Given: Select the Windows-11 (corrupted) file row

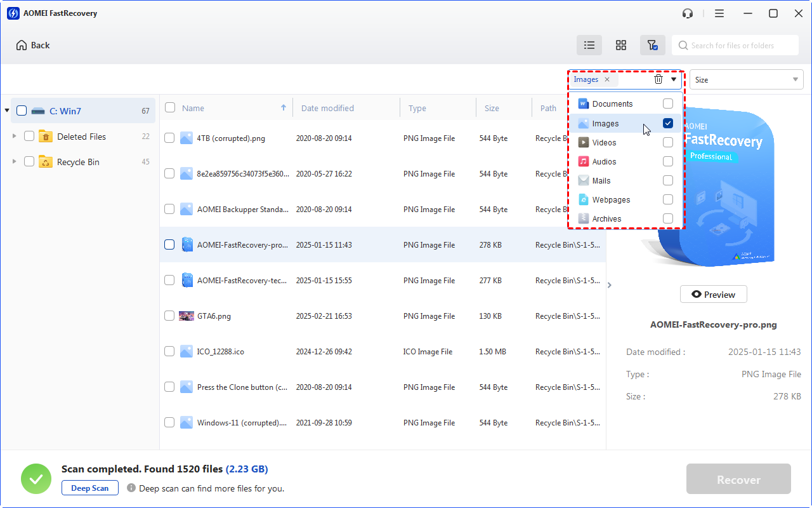Looking at the screenshot, I should click(x=383, y=422).
